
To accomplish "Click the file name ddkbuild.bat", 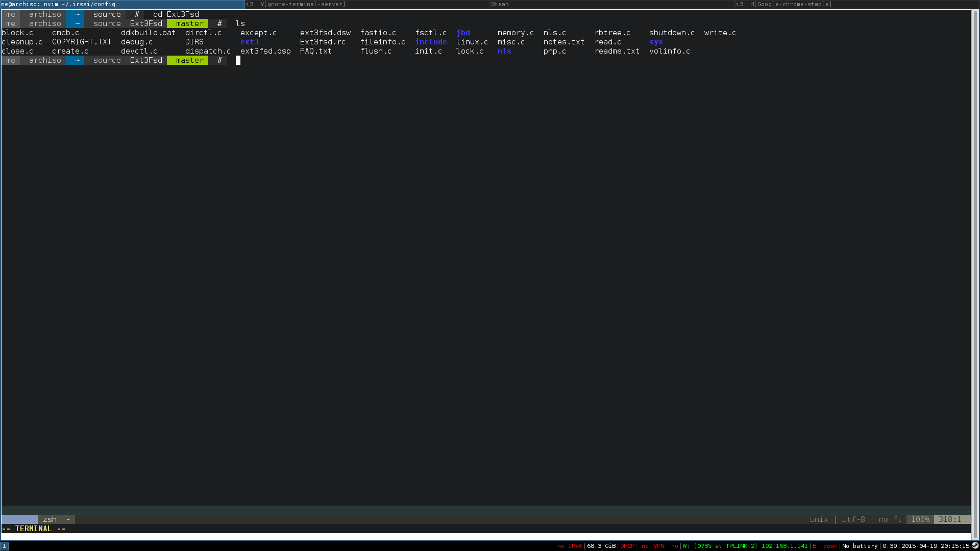I will [148, 33].
